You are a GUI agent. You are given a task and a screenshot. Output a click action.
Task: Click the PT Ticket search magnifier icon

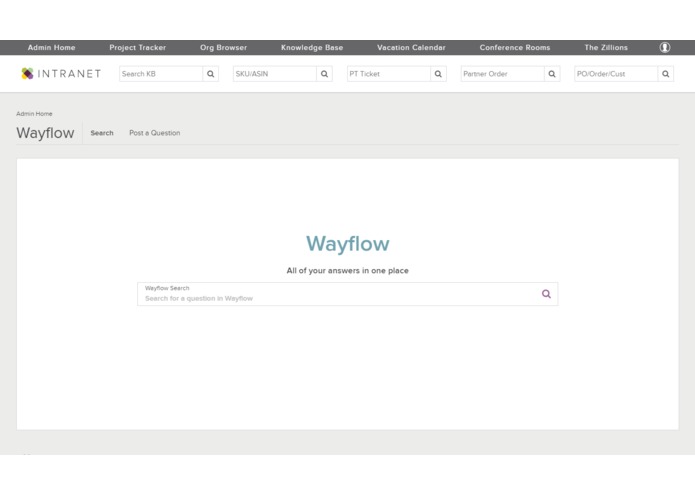(x=438, y=74)
